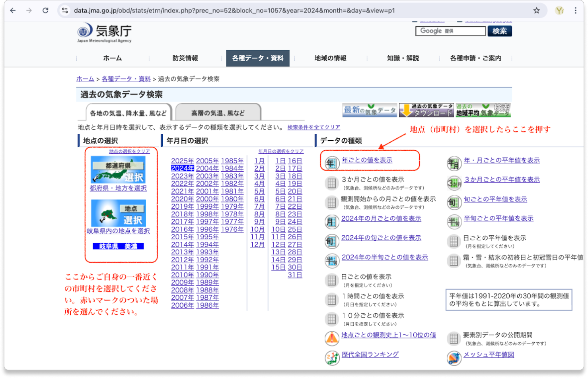Image resolution: width=588 pixels, height=378 pixels.
Task: Click the 過去の気象データ ダウンロード banner
Action: point(426,110)
